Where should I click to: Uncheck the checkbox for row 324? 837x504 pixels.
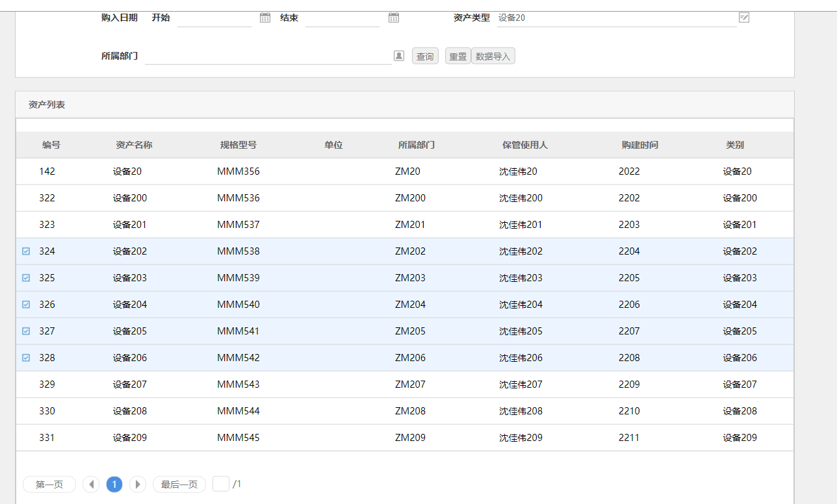[26, 251]
